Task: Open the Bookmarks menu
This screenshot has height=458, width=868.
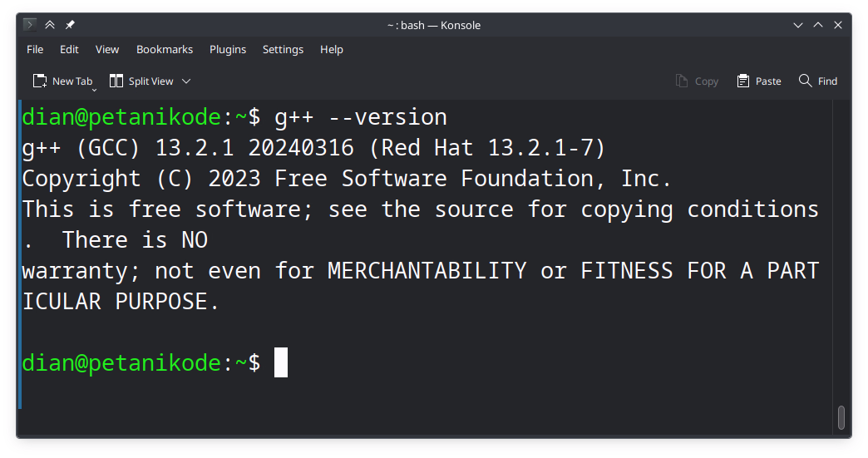Action: click(165, 49)
